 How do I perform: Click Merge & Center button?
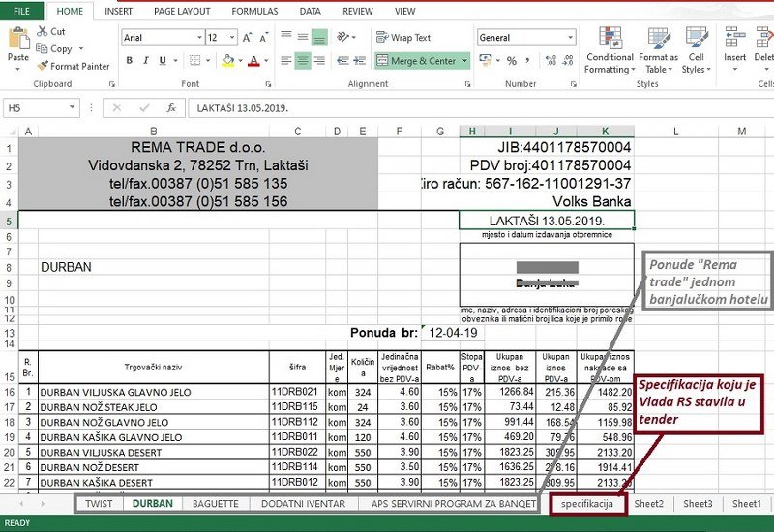click(417, 61)
